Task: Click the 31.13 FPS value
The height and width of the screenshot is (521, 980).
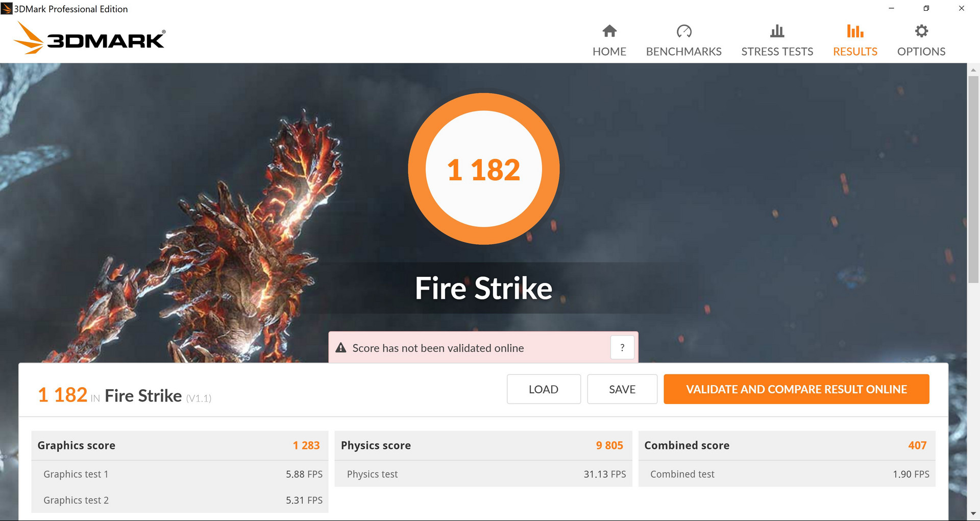Action: coord(605,474)
